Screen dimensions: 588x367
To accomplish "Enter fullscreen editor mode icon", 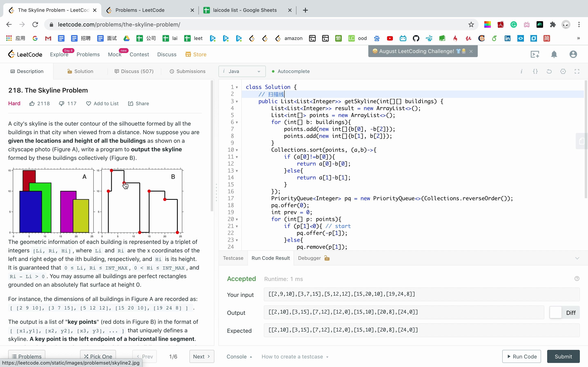I will click(577, 71).
